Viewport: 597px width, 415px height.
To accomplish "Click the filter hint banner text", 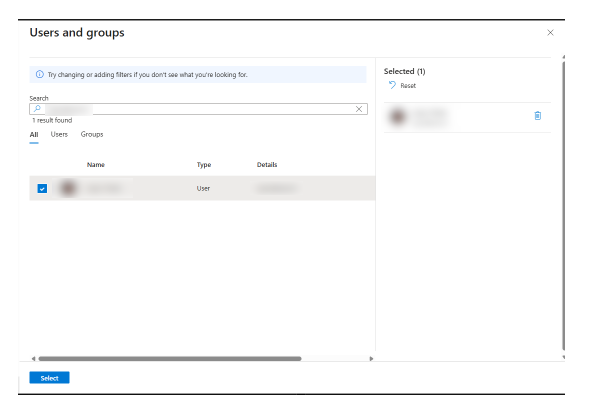I will point(147,75).
